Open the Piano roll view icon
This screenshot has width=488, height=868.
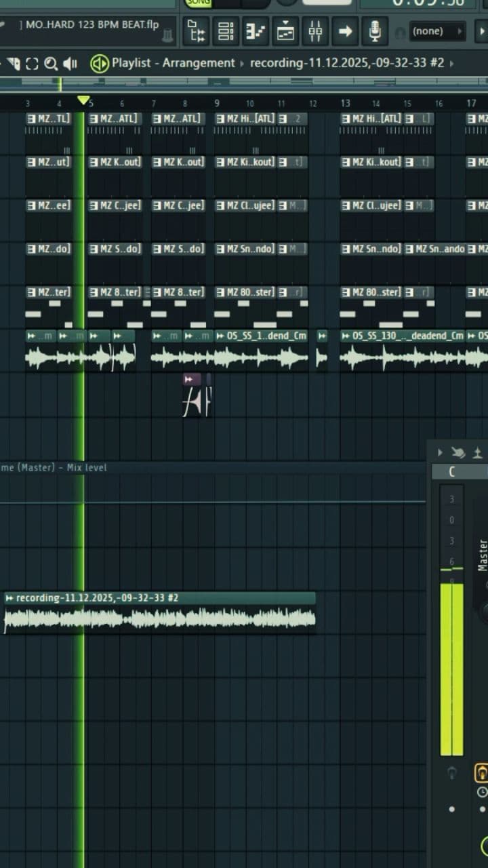(x=256, y=31)
